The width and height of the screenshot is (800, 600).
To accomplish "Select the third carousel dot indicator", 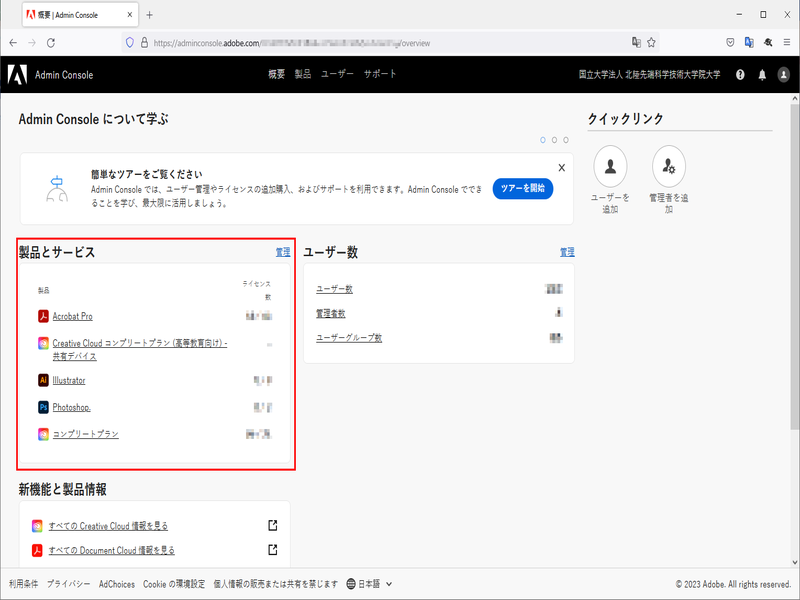I will [566, 140].
